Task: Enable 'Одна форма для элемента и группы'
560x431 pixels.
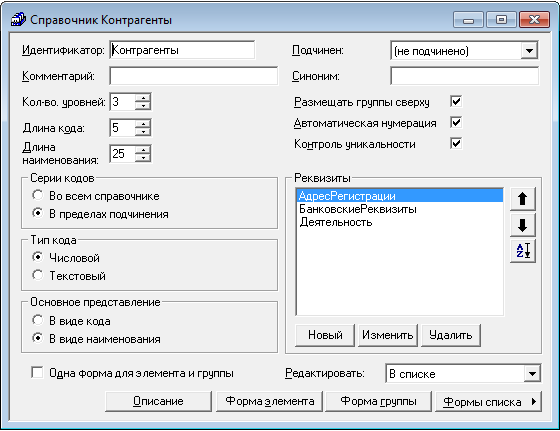Action: 37,372
